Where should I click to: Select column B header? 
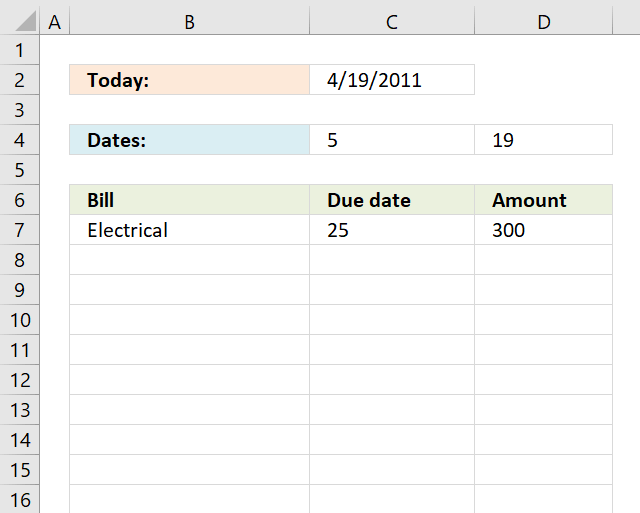pos(189,20)
